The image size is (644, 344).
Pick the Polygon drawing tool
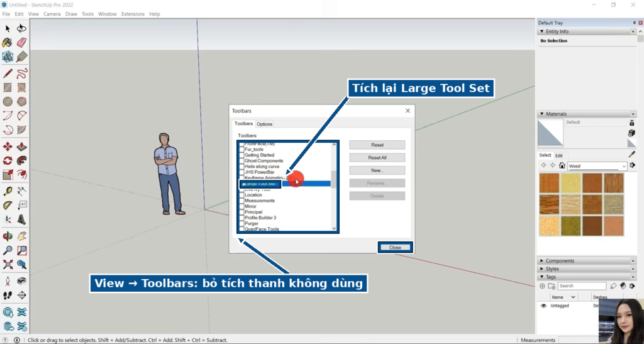(x=22, y=101)
